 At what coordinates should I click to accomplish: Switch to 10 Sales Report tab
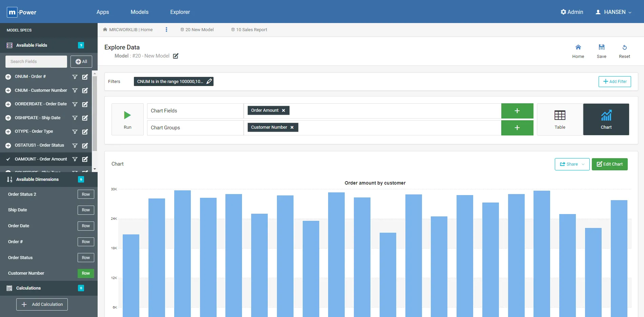[x=249, y=30]
